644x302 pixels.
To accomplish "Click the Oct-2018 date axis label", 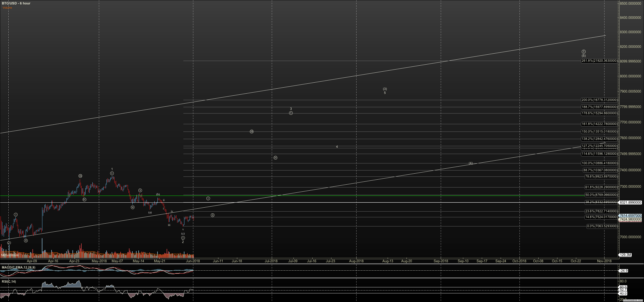I will coord(519,261).
